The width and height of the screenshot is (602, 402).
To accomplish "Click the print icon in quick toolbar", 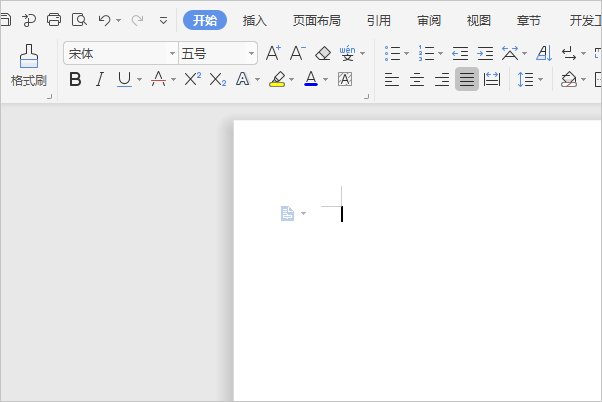I will [54, 19].
